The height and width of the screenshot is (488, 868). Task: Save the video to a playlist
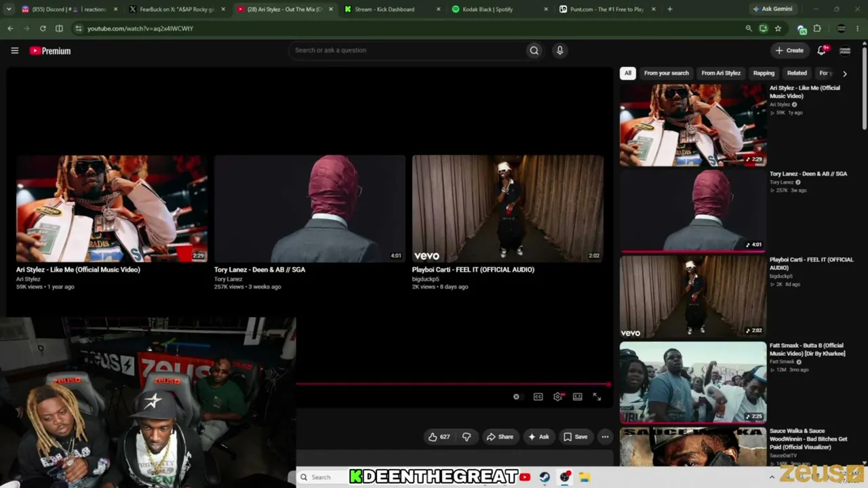coord(576,436)
